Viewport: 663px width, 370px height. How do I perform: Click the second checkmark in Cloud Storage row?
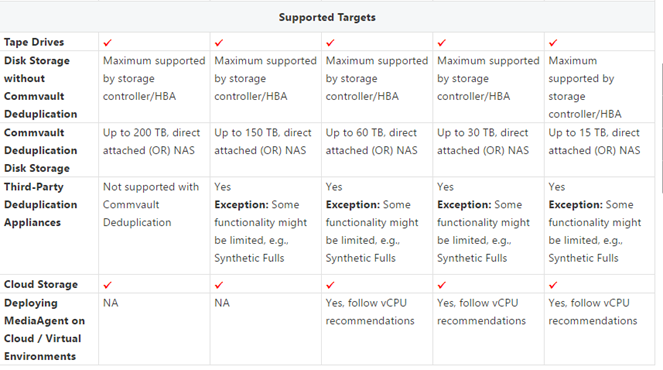(219, 285)
